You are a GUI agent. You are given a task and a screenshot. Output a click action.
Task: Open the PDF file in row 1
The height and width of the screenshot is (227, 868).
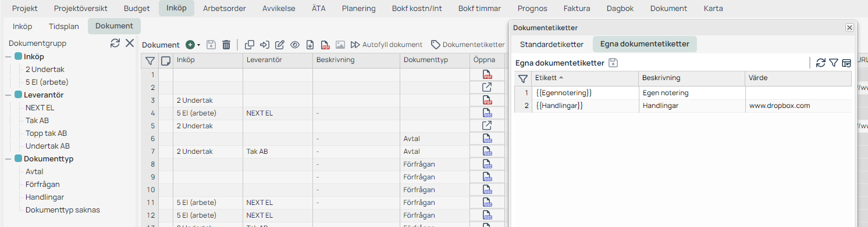tap(487, 74)
